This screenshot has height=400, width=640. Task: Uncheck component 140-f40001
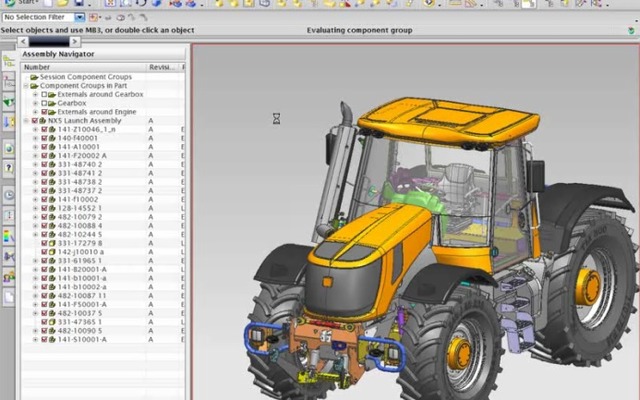(44, 138)
